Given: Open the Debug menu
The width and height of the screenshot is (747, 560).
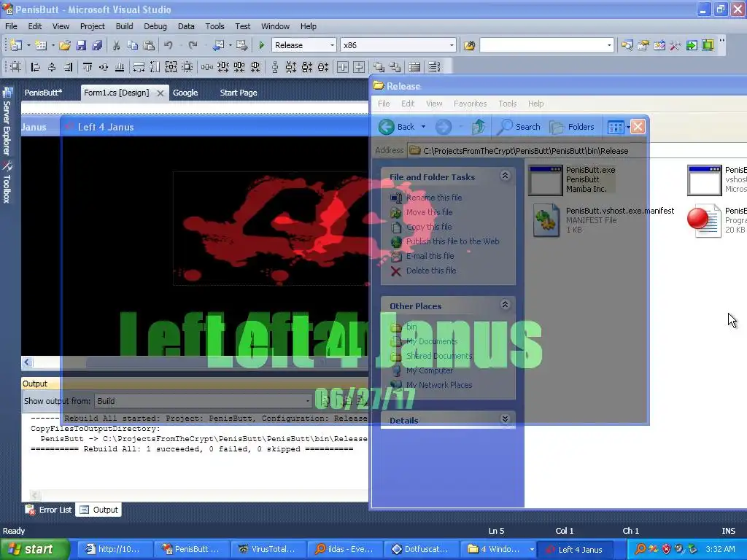Looking at the screenshot, I should pyautogui.click(x=155, y=26).
